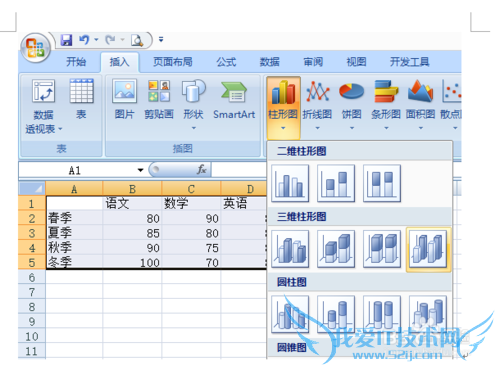Open the 审阅 tab
Viewport: 500px width, 370px height.
click(313, 62)
